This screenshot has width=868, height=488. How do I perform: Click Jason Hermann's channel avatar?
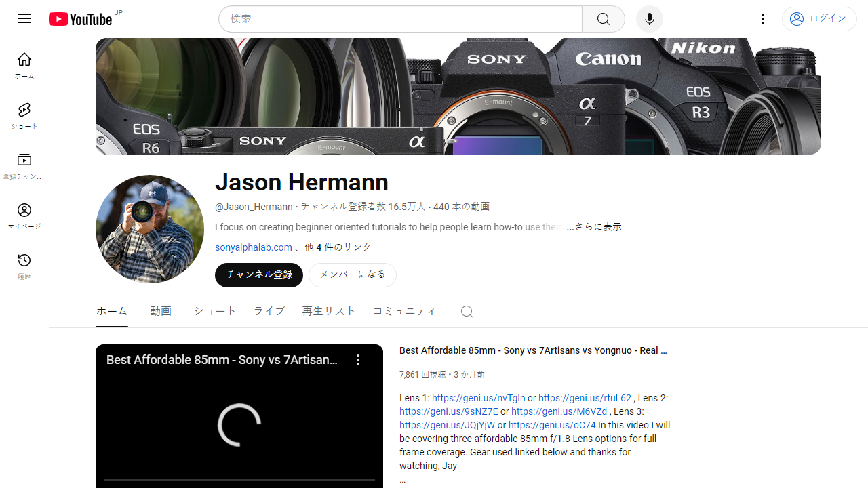(x=150, y=229)
